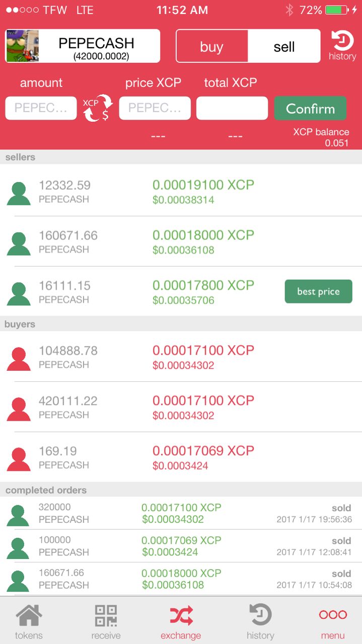The width and height of the screenshot is (362, 644).
Task: Tap the best price button
Action: pyautogui.click(x=318, y=291)
